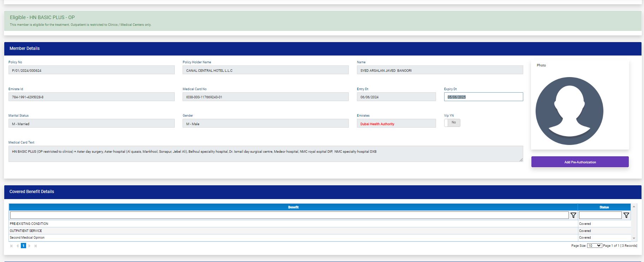Click the Expiry Dt field

pyautogui.click(x=483, y=97)
